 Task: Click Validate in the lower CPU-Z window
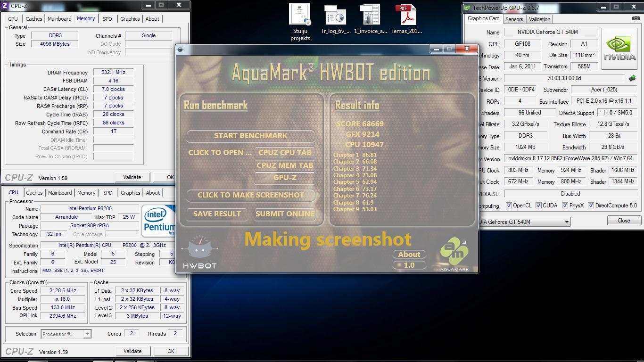tap(132, 351)
